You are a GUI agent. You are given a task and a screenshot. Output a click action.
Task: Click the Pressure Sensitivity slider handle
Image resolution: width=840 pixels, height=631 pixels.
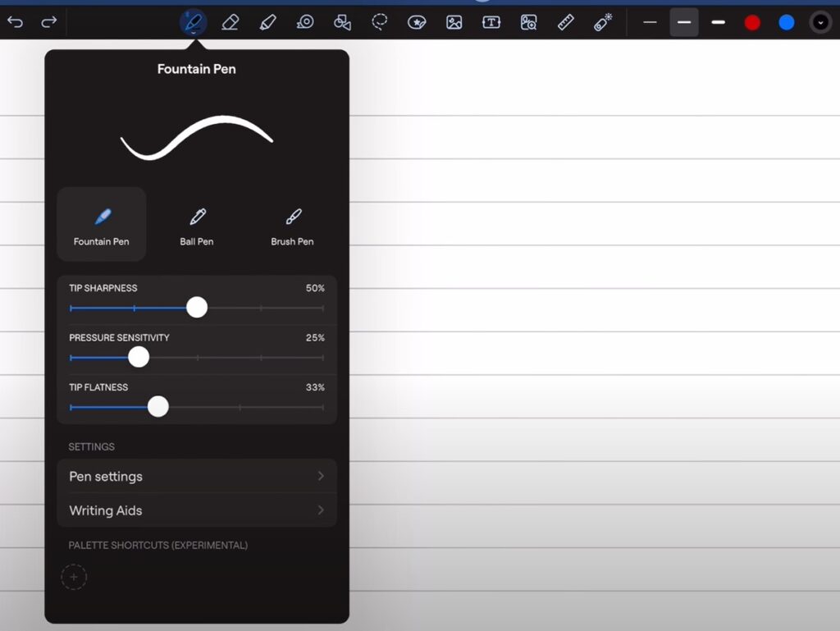pos(139,357)
